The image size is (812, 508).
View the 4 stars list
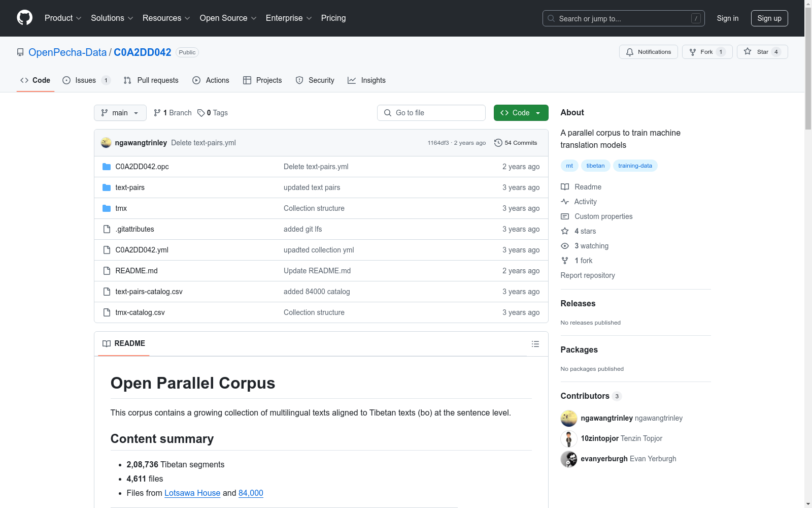click(x=579, y=231)
